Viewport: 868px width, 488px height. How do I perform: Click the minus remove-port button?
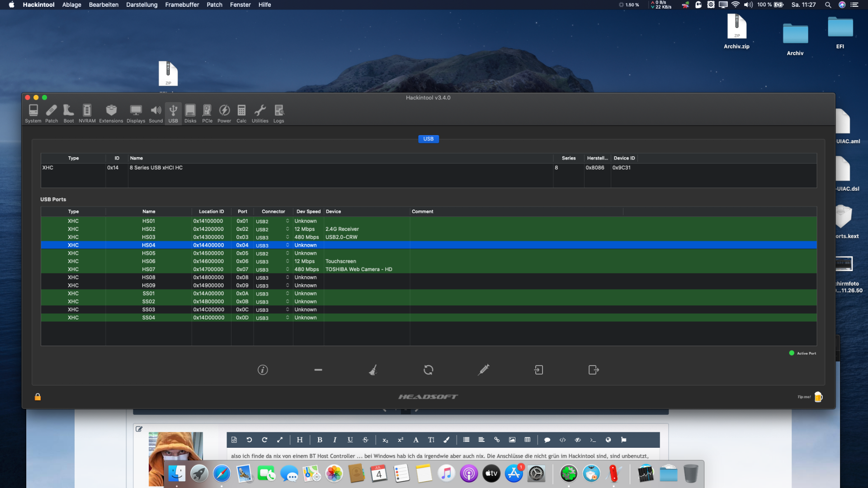coord(318,370)
